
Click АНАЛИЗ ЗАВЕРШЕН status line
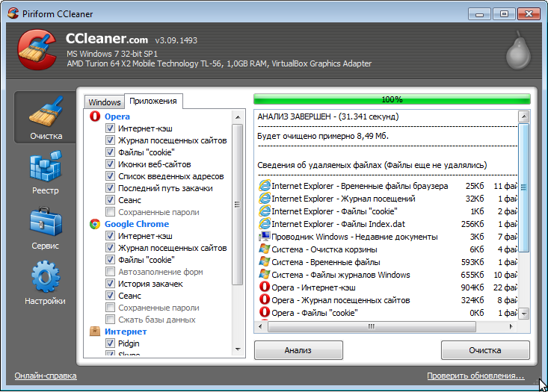point(327,116)
